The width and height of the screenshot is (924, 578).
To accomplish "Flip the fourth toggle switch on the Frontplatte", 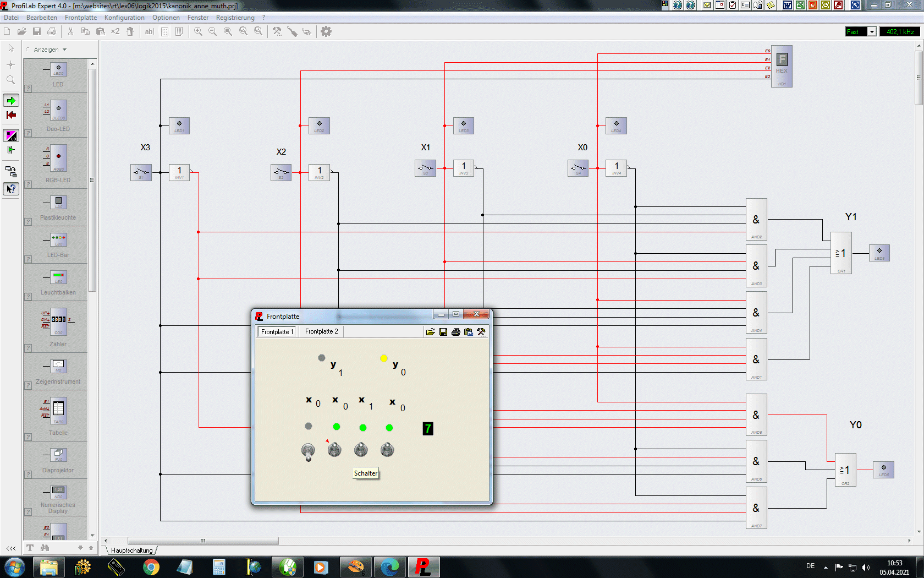I will pos(387,450).
